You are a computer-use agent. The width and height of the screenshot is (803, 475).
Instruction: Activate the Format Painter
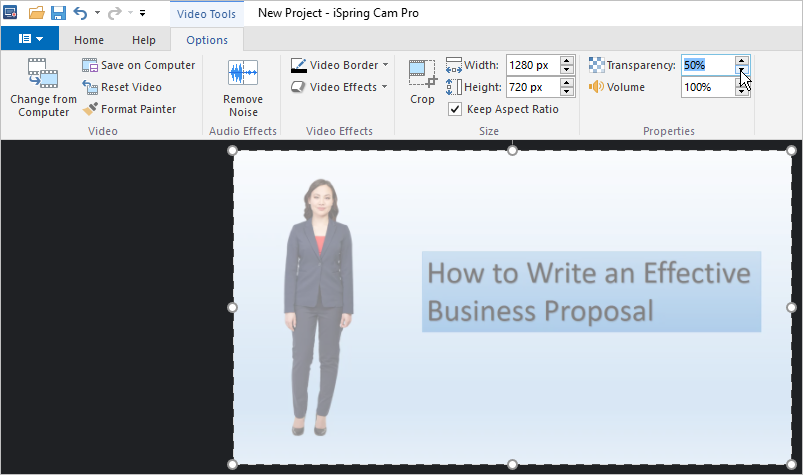tap(129, 109)
